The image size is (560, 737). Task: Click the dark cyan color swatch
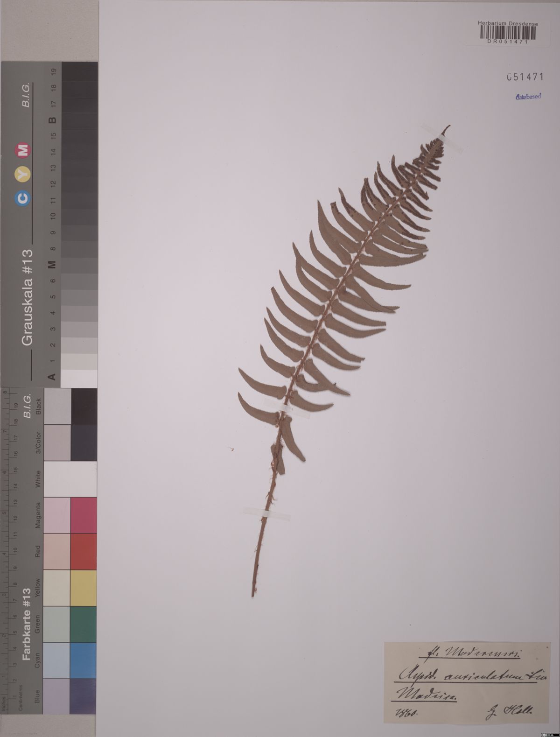(84, 660)
